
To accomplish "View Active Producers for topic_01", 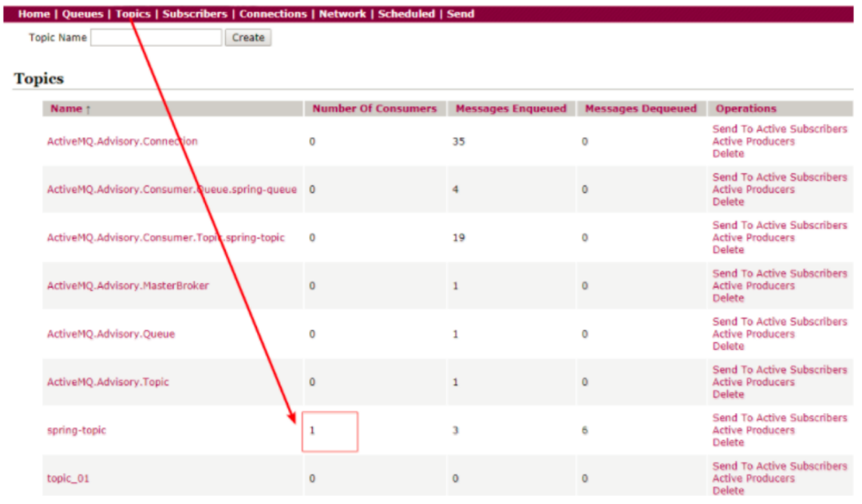I will pyautogui.click(x=753, y=478).
